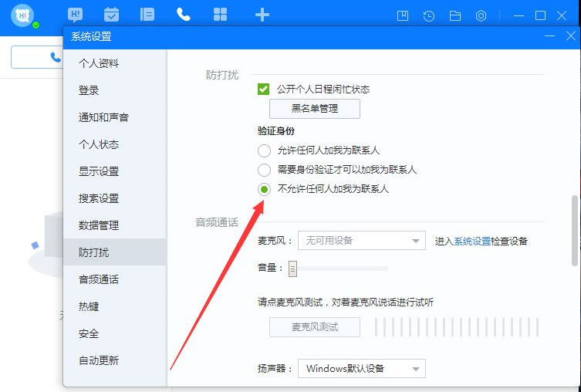Click the settings panel vertical scrollbar

point(574,231)
